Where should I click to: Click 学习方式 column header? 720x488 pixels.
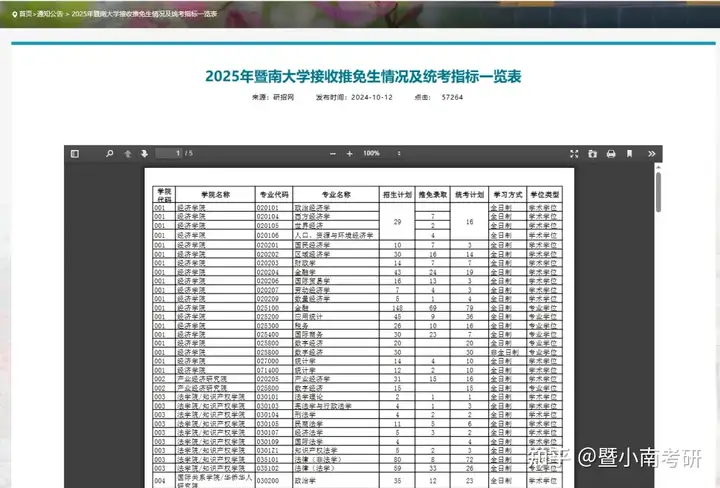click(508, 195)
